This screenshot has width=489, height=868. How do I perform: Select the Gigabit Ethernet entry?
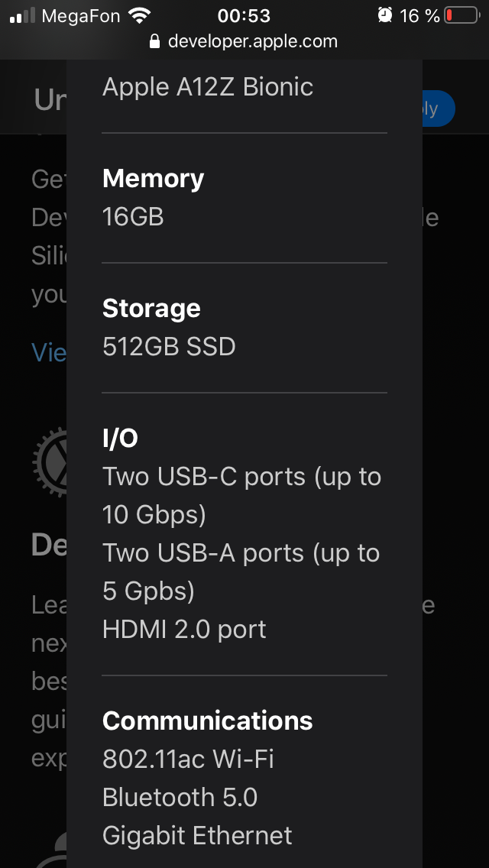[x=197, y=836]
